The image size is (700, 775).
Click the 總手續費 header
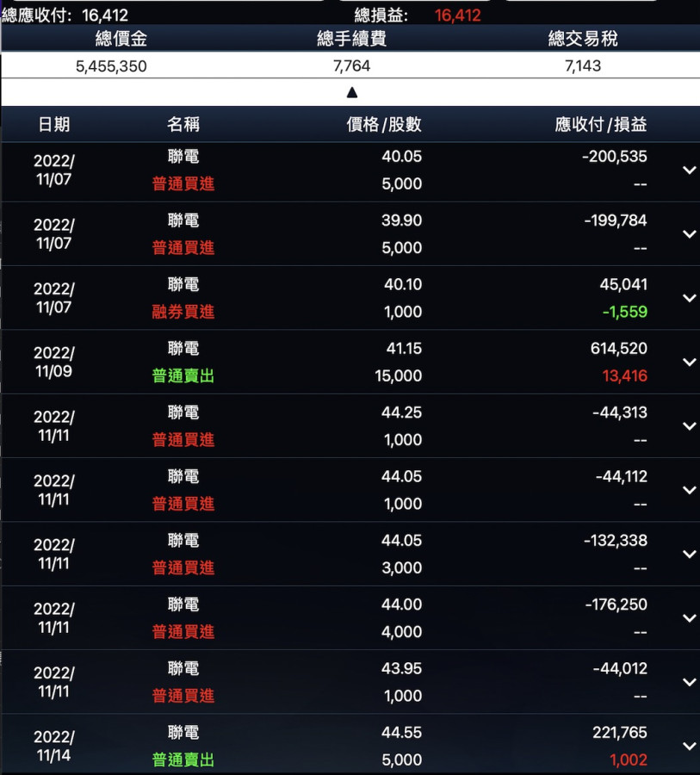pyautogui.click(x=351, y=39)
